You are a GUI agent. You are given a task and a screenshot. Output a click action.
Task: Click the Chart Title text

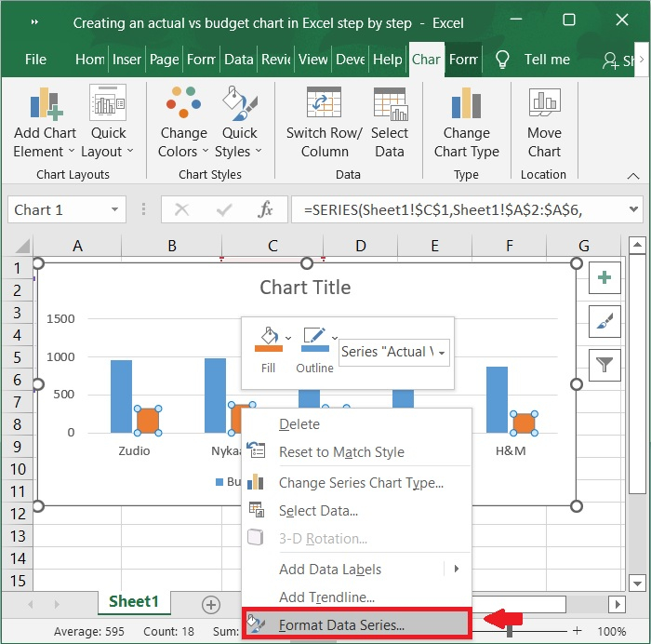[305, 288]
